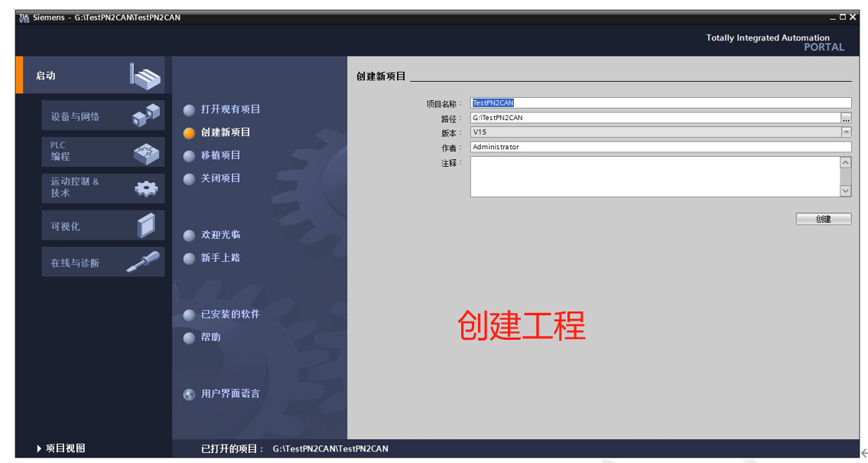Open the 帮助 menu entry
Viewport: 868px width, 463px height.
[210, 337]
